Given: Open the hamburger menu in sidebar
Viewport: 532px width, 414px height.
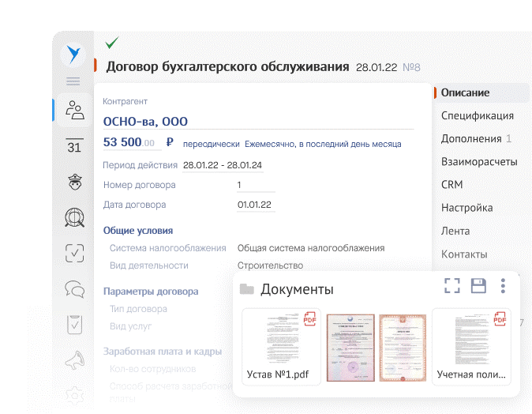Looking at the screenshot, I should (73, 81).
